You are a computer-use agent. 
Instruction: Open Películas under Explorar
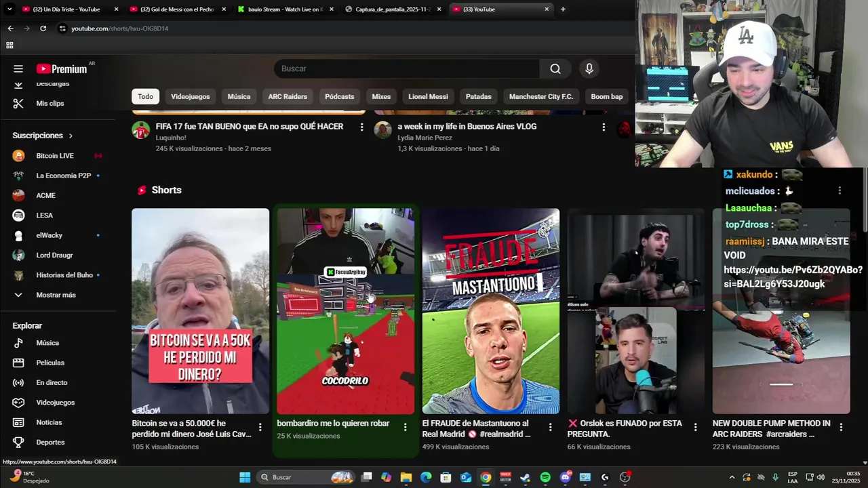tap(50, 363)
